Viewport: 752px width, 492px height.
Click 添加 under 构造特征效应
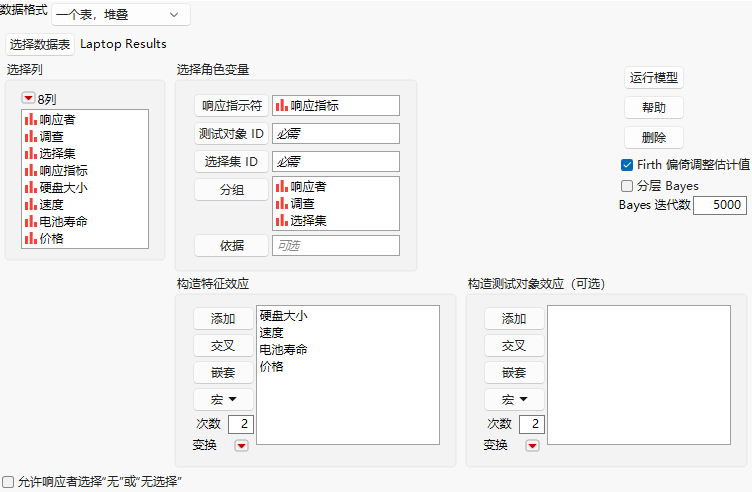click(223, 318)
